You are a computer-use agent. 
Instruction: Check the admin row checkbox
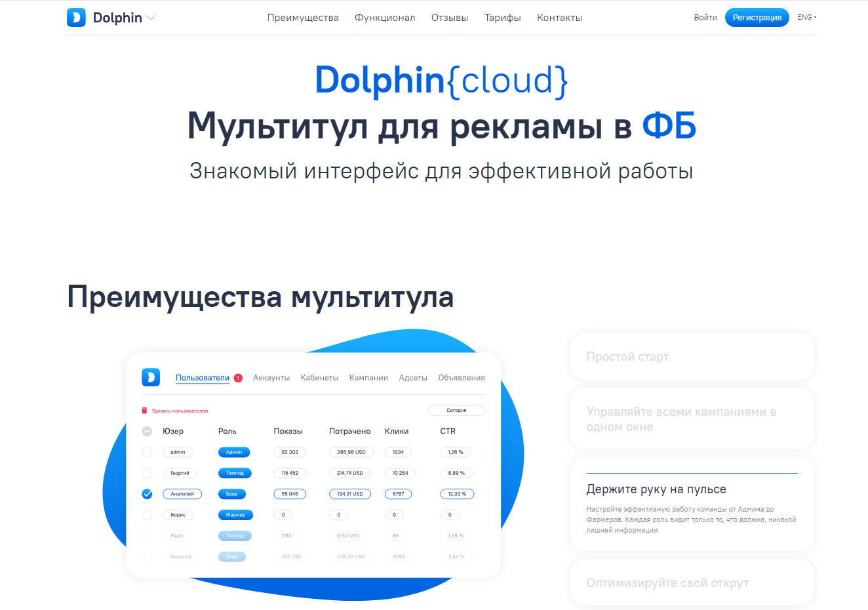147,452
